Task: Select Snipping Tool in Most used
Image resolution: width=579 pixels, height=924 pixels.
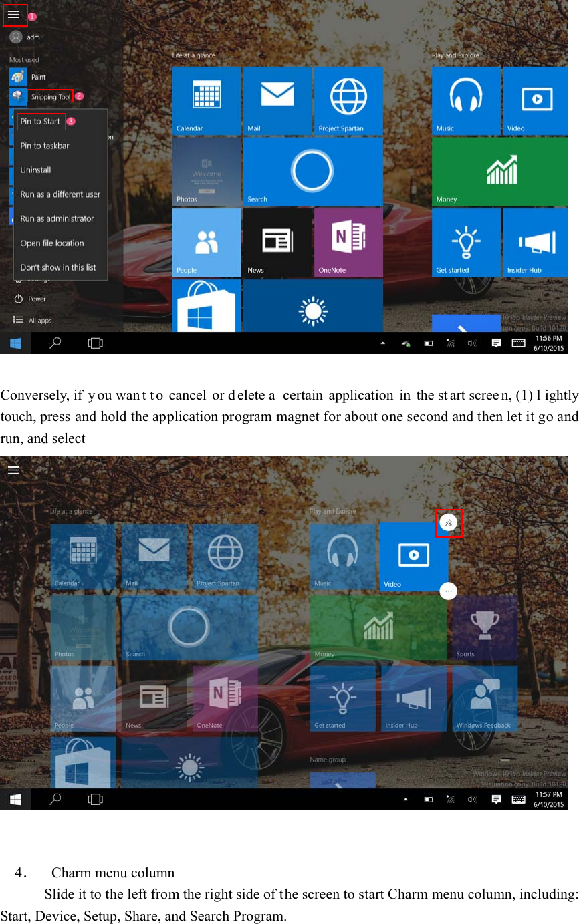Action: 48,96
